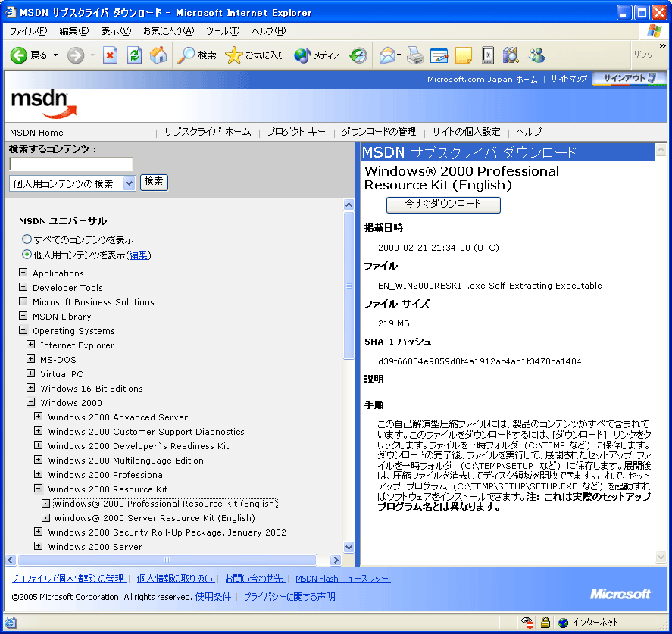This screenshot has height=634, width=672.
Task: Click the サインアウト button
Action: pos(630,79)
